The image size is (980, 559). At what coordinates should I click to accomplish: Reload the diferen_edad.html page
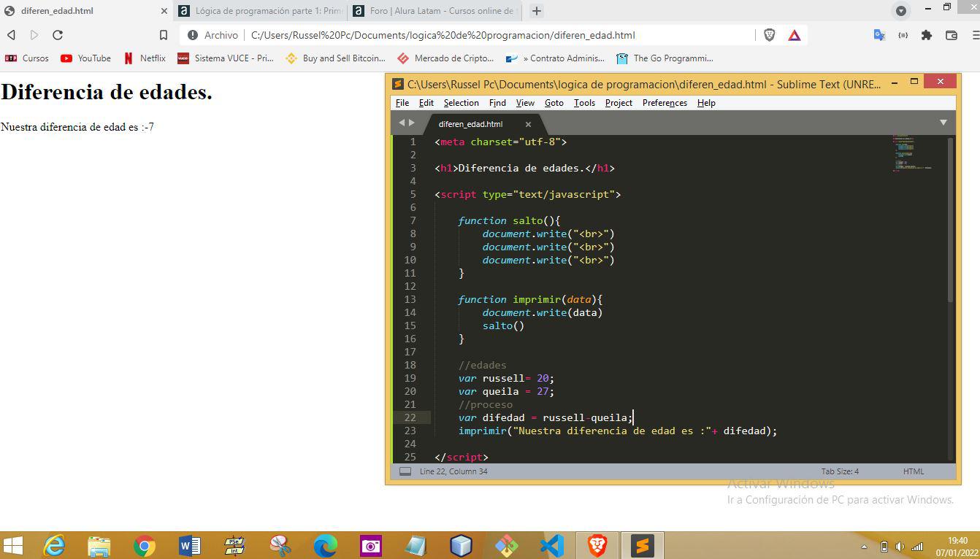tap(58, 35)
